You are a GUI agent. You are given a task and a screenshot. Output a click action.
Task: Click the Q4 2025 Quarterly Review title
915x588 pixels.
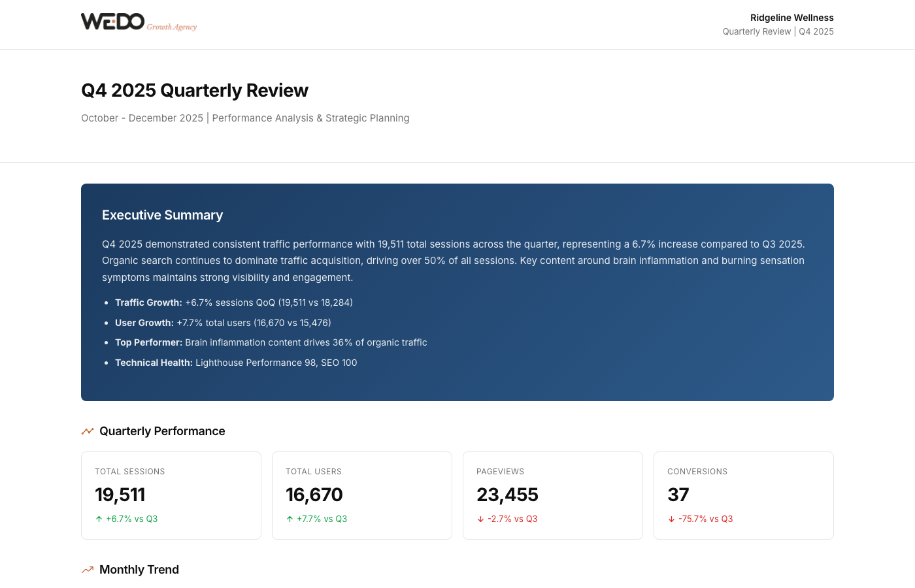point(195,90)
